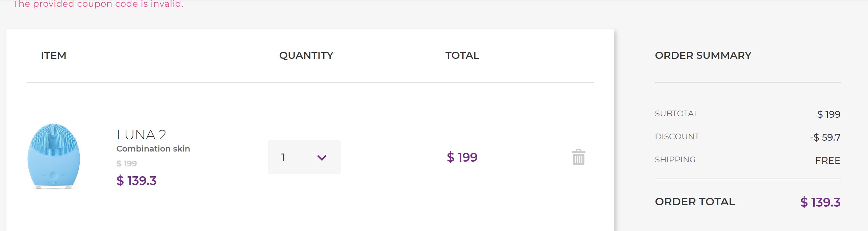
Task: Click the quantity value 1
Action: (x=283, y=157)
